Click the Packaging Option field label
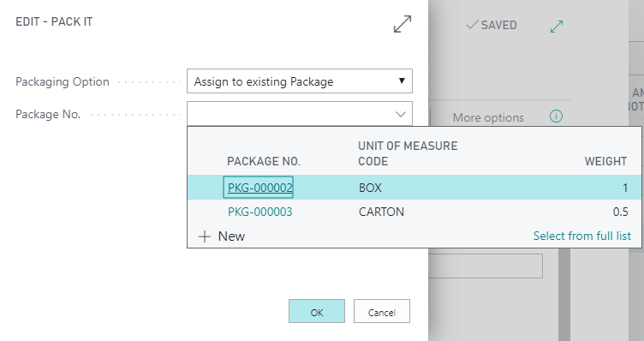Screen dimensions: 644x341 pos(63,81)
